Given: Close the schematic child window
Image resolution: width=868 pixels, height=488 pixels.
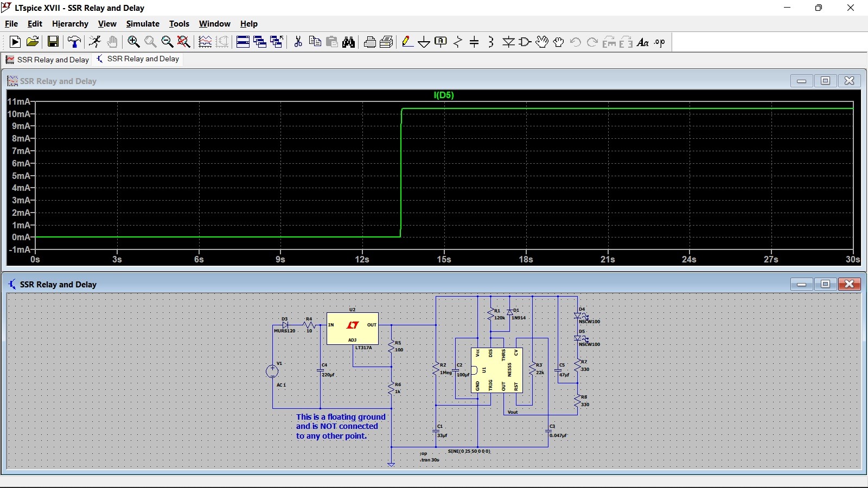Looking at the screenshot, I should [x=850, y=284].
